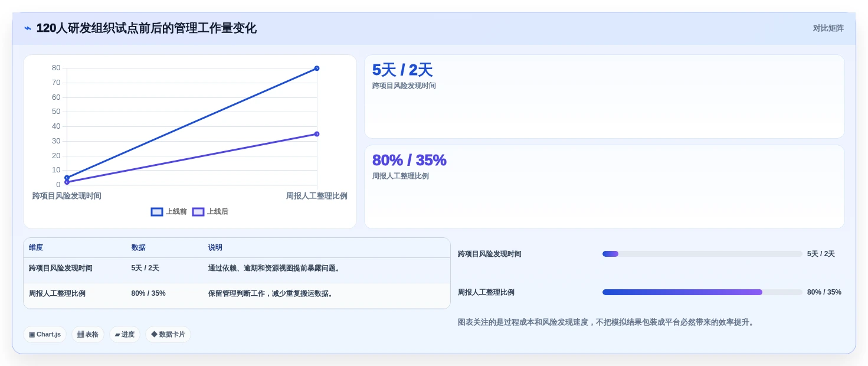Click the progress value 80% / 35%
Viewport: 868px width, 366px height.
[x=824, y=292]
